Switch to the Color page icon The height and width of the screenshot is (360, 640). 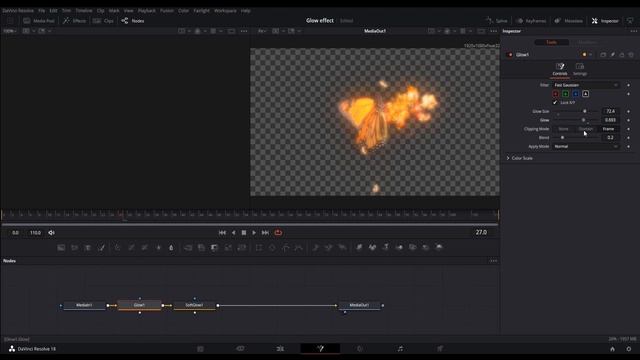coord(360,349)
